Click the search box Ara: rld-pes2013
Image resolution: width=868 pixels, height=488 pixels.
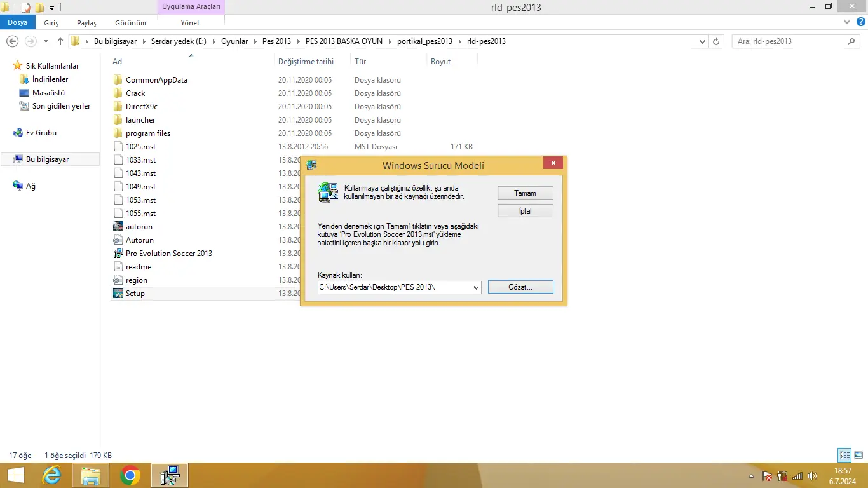tap(797, 41)
